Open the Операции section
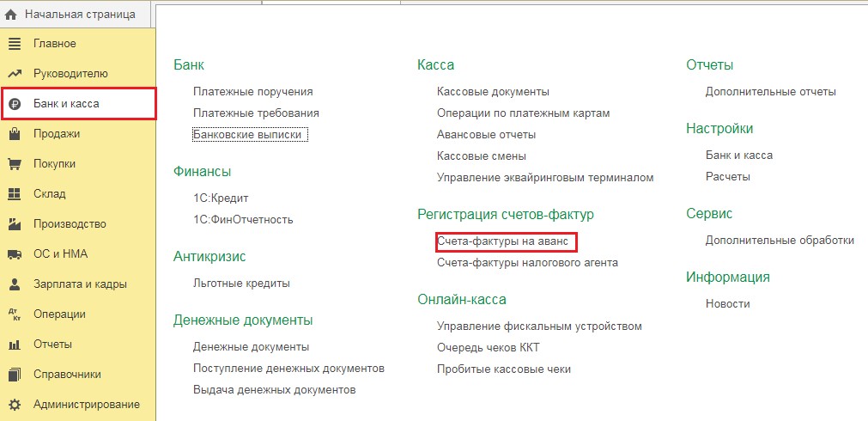 click(x=78, y=314)
